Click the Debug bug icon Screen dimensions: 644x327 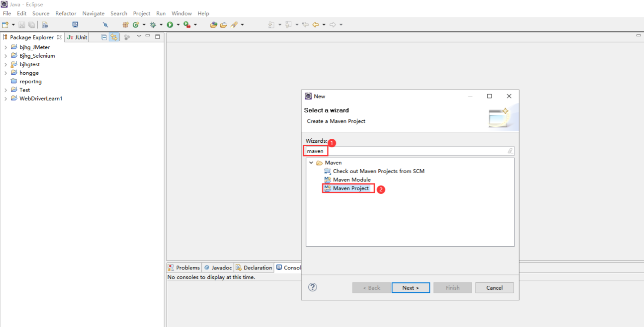[153, 24]
